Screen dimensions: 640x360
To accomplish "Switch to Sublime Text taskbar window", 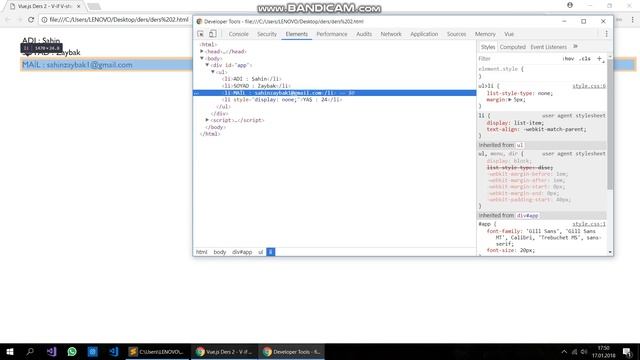I will click(157, 351).
